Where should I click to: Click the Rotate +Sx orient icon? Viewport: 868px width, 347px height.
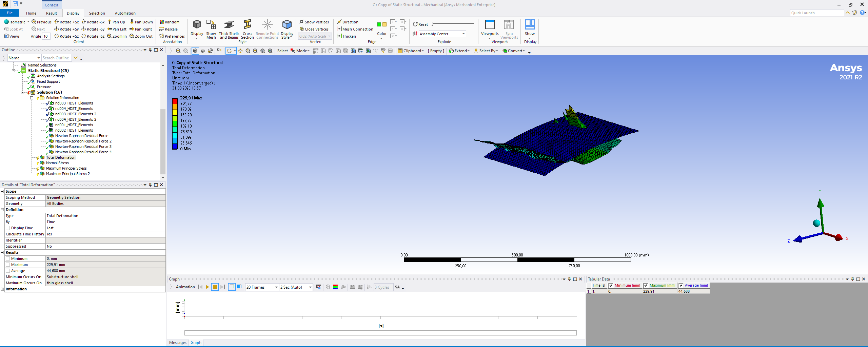pyautogui.click(x=57, y=22)
